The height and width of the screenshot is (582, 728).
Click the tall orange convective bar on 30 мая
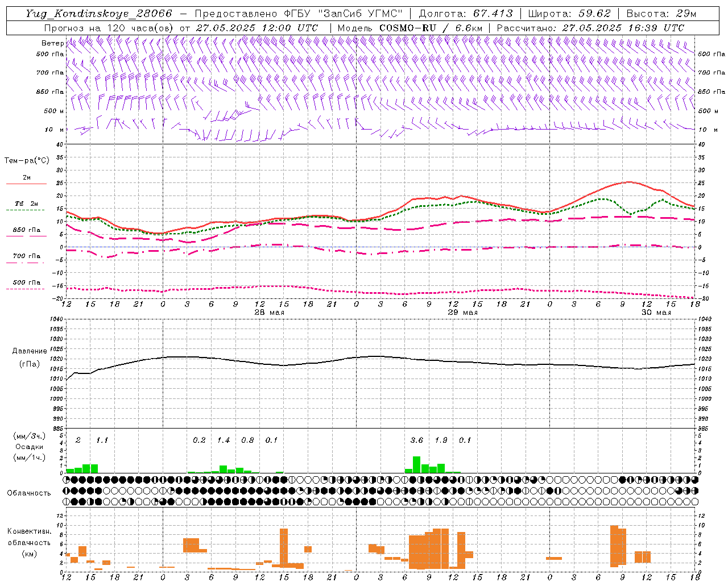tap(614, 546)
